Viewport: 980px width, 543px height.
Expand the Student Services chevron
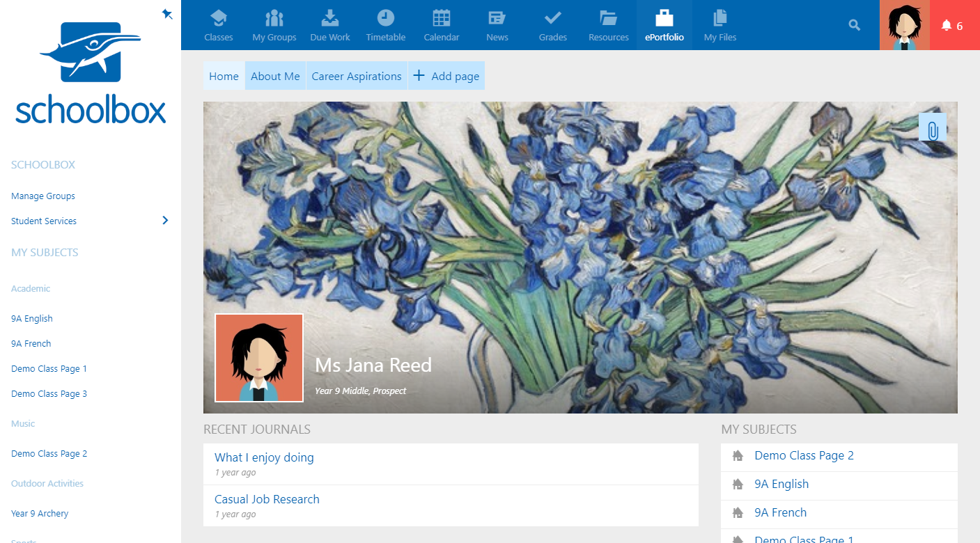(x=165, y=221)
